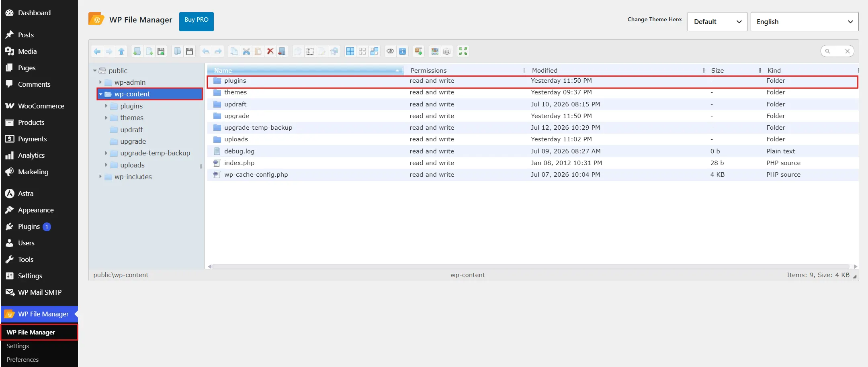Download the selected item via floppy icon

(189, 51)
